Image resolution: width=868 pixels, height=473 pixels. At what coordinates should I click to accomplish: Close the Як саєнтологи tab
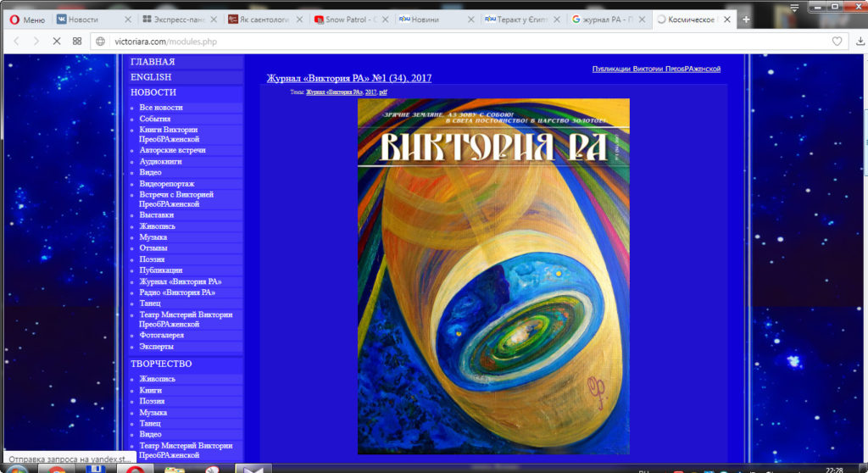299,19
